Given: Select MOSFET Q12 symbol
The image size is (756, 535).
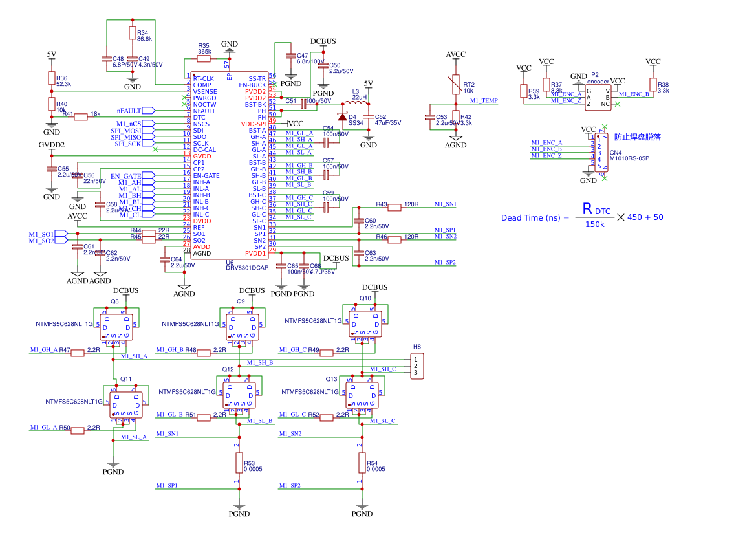Looking at the screenshot, I should pyautogui.click(x=239, y=395).
